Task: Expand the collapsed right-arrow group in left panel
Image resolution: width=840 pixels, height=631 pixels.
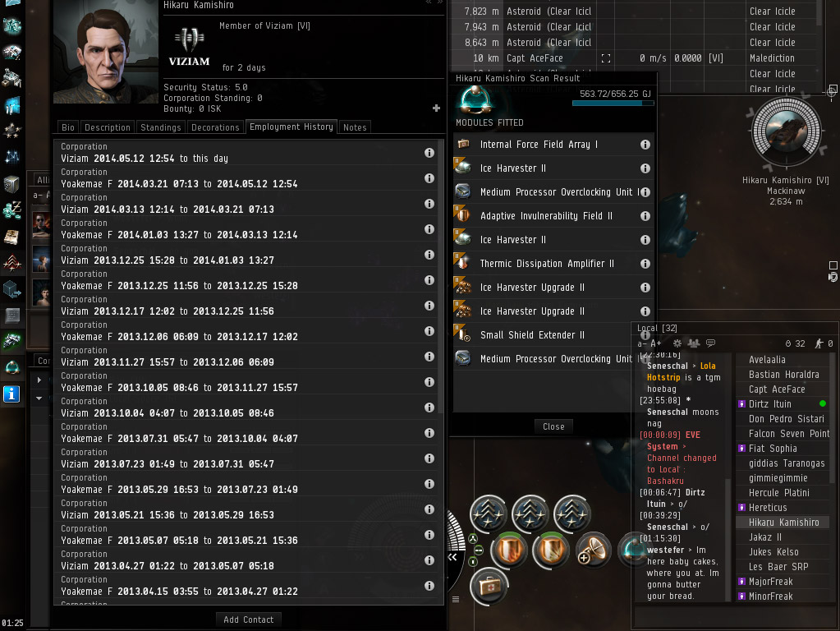Action: (39, 380)
